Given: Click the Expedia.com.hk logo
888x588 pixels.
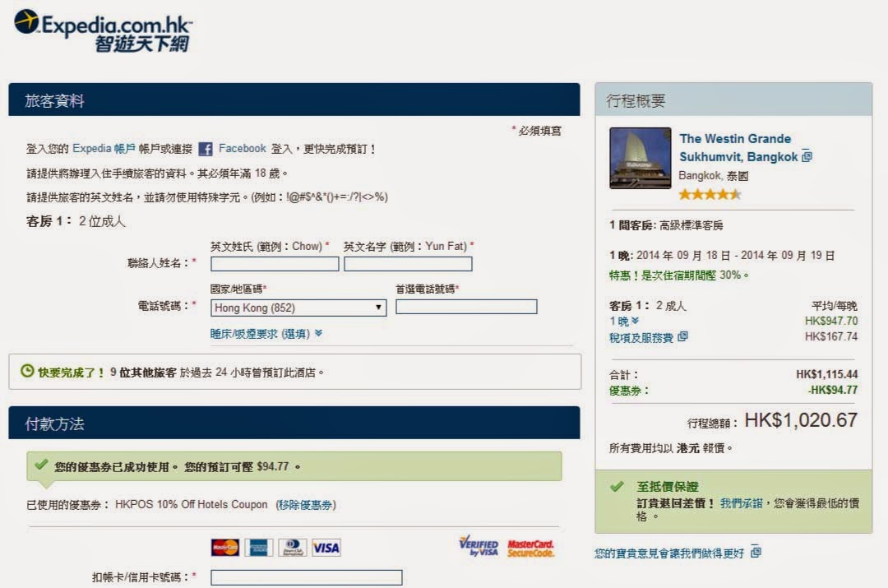Looking at the screenshot, I should (x=102, y=30).
